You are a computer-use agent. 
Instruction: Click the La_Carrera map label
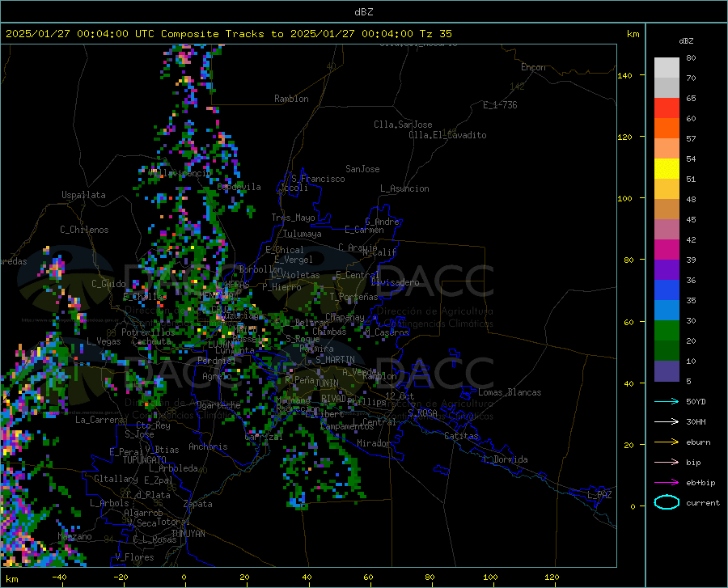point(99,420)
